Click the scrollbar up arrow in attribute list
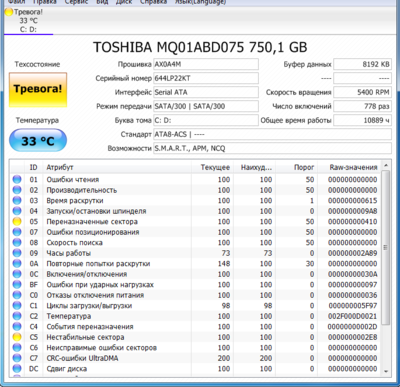This screenshot has width=400, height=387. click(x=386, y=166)
